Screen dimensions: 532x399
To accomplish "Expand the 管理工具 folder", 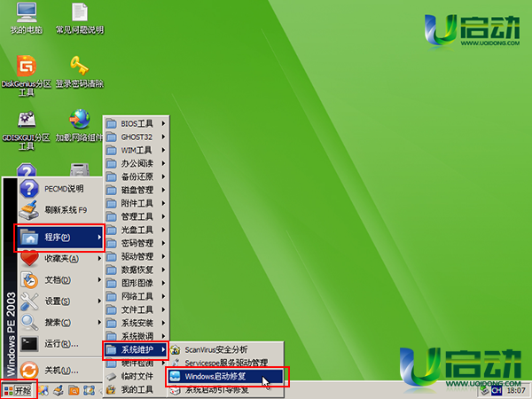I will tap(137, 216).
